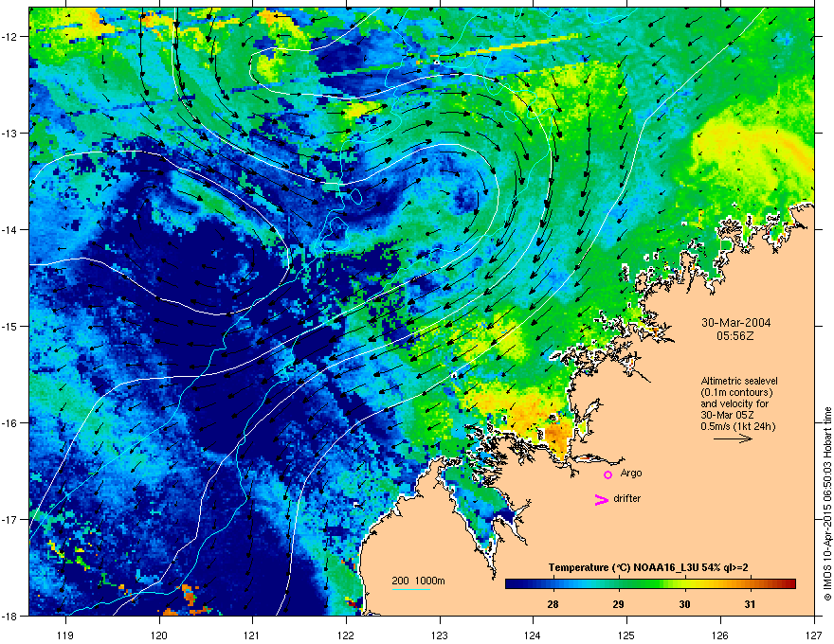Click the latitude axis label -15

[10, 326]
